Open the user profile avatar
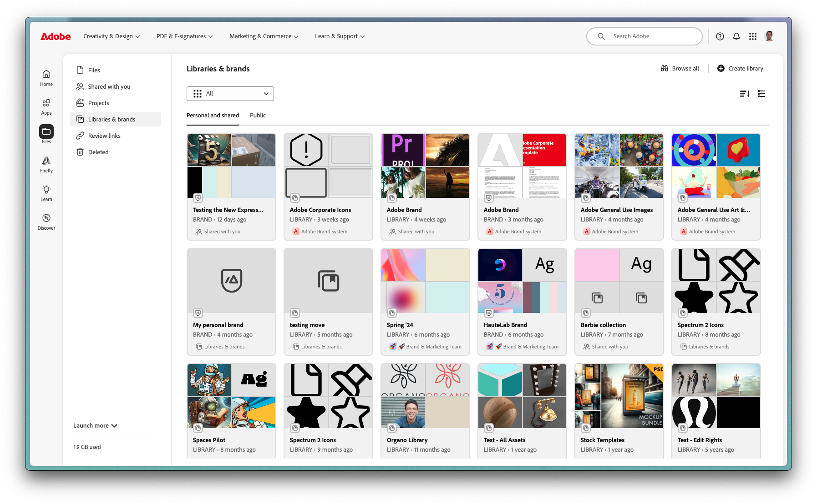Screen dimensions: 817x504 point(769,36)
